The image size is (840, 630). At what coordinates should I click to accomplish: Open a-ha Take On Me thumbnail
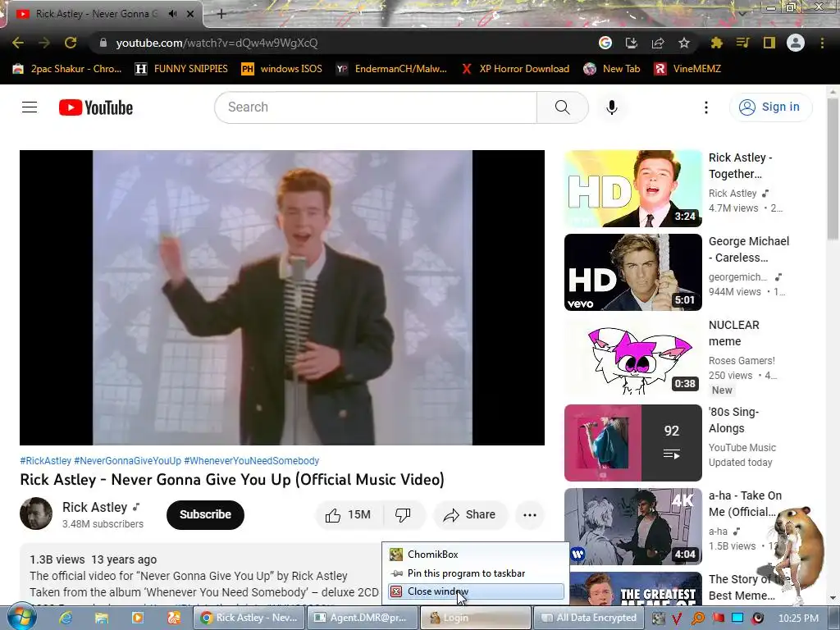(x=632, y=526)
